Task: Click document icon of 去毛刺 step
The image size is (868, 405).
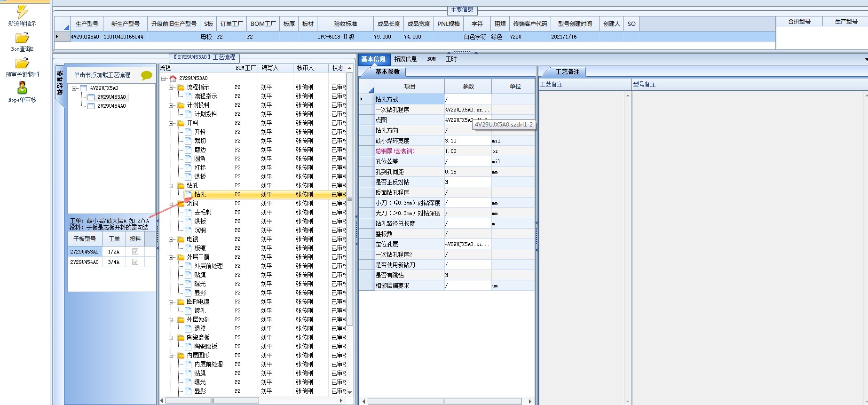Action: (x=188, y=212)
